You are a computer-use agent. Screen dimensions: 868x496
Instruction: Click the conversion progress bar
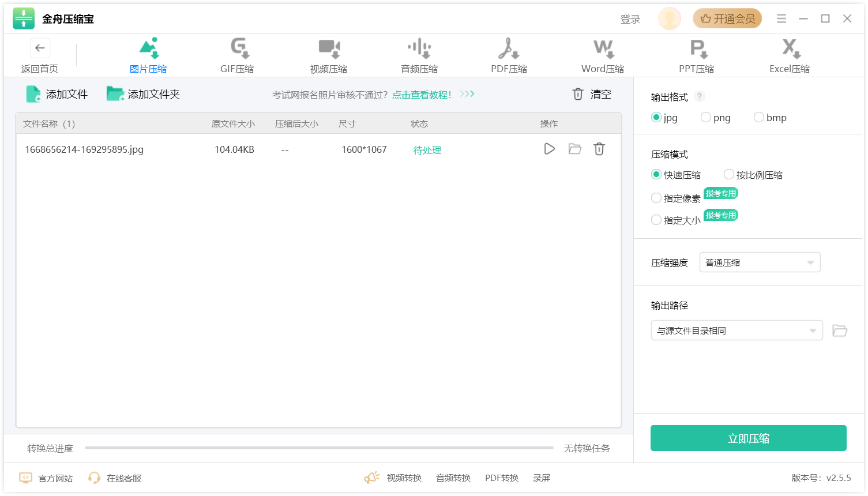pyautogui.click(x=319, y=448)
